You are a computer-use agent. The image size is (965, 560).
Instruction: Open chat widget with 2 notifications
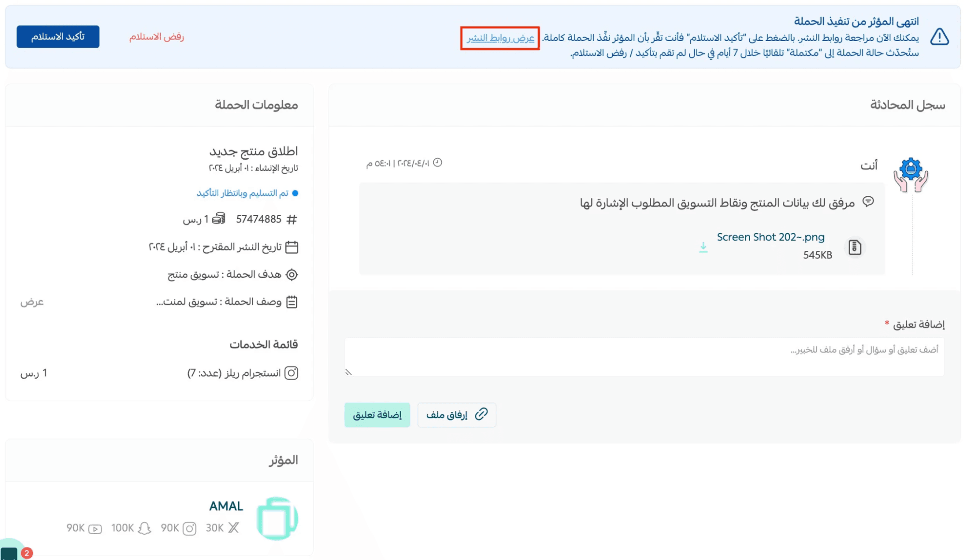[x=11, y=553]
